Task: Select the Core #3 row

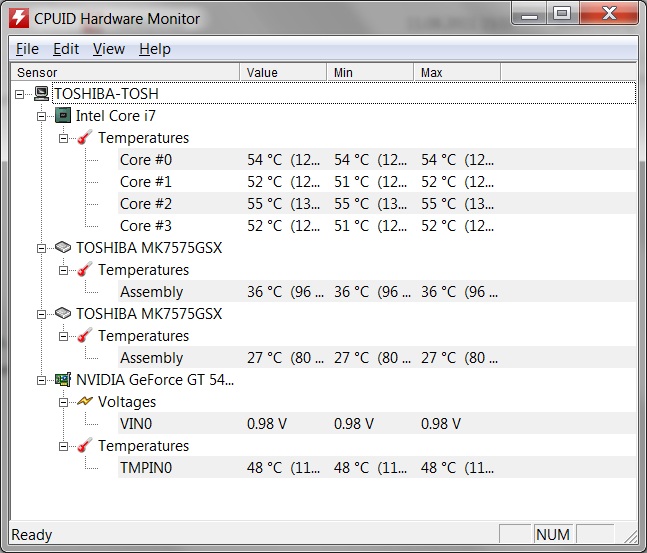Action: point(376,225)
